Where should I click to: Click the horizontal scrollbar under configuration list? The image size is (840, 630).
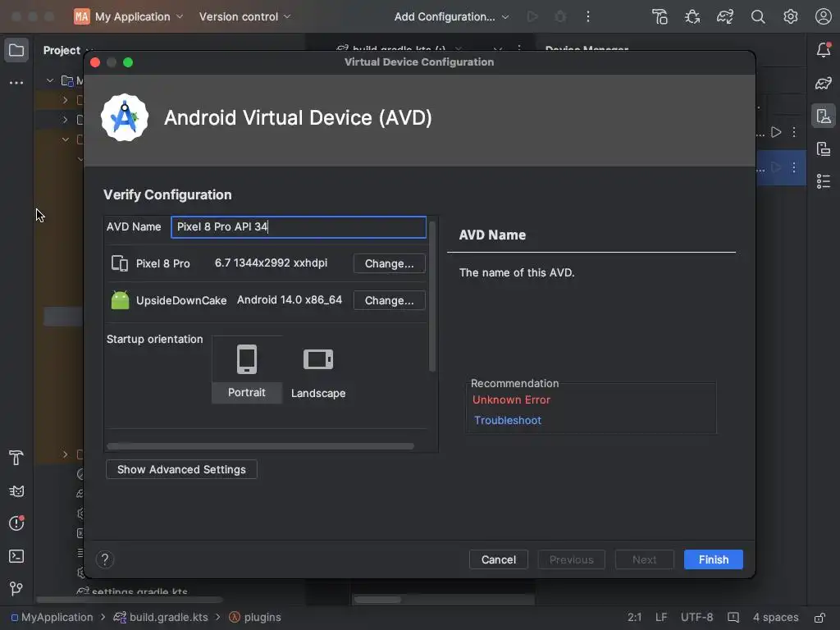[x=260, y=445]
